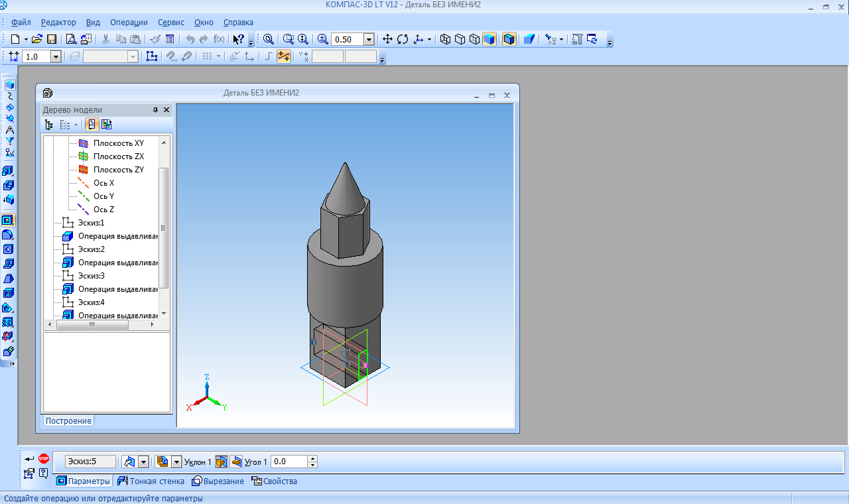Screen dimensions: 849x504
Task: Toggle hidden lines removed display icon
Action: point(460,39)
